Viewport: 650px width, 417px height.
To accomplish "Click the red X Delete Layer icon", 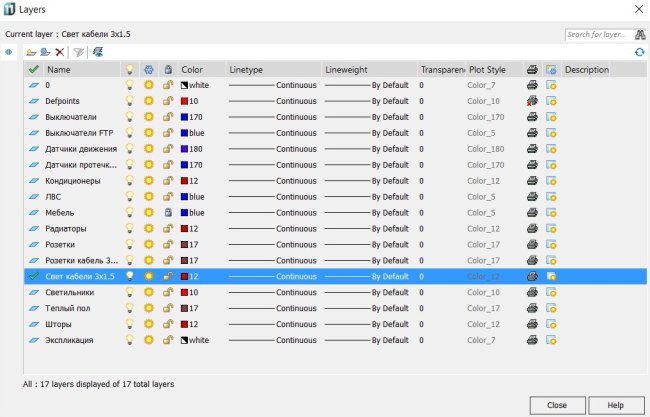I will tap(60, 51).
